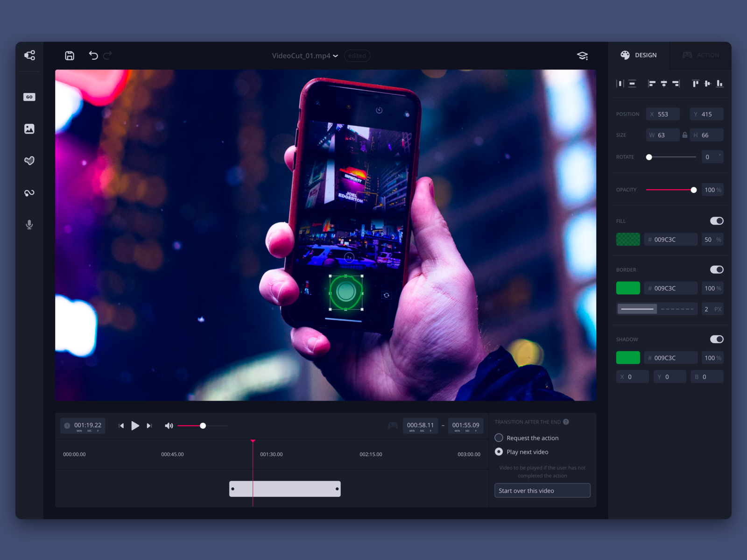
Task: Click the GO button tool in sidebar
Action: (x=29, y=97)
